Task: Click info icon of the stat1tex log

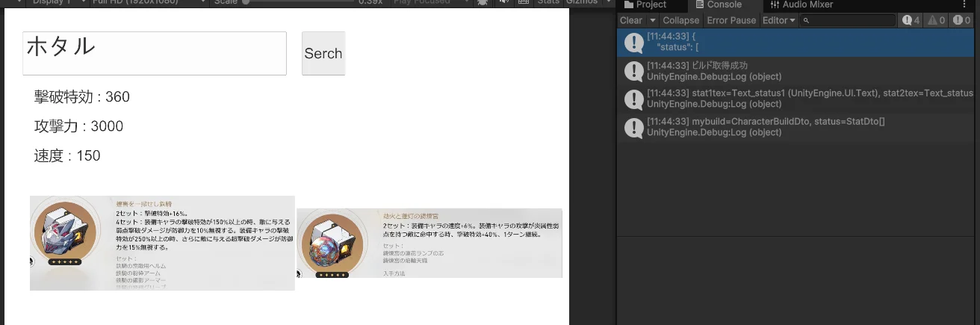Action: [633, 99]
